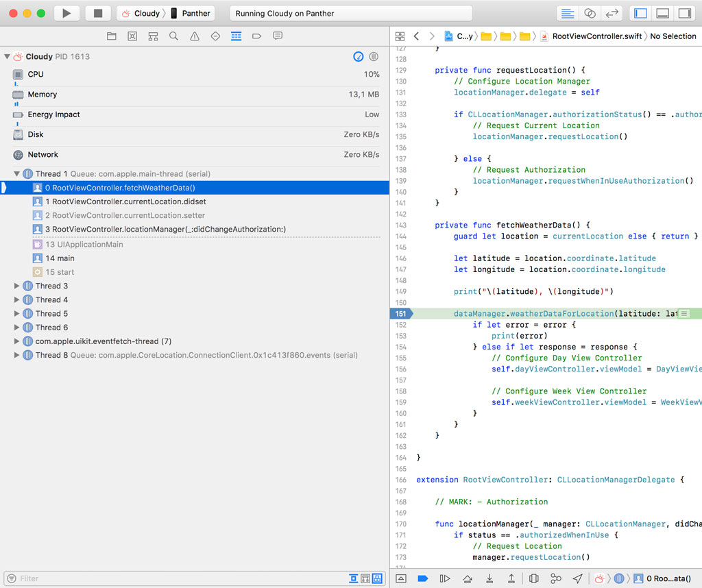Open the Find navigator magnifying glass
Screen dimensions: 702x588
173,36
